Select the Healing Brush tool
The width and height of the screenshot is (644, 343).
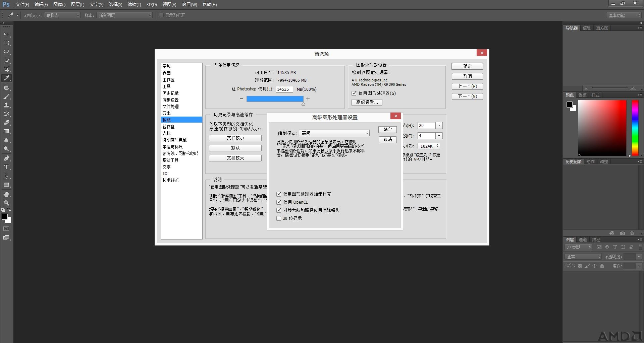[6, 88]
